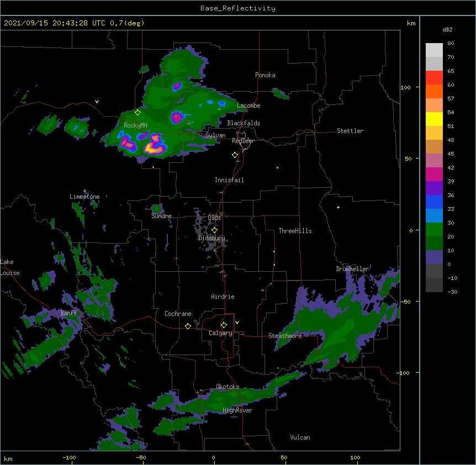The image size is (476, 465).
Task: Click the Vulcan label
Action: [x=300, y=437]
